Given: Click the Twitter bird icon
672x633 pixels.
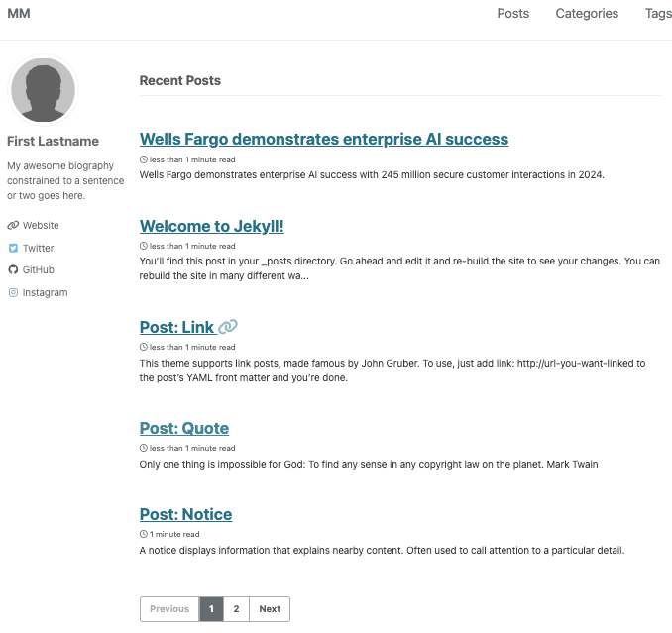Looking at the screenshot, I should [13, 248].
